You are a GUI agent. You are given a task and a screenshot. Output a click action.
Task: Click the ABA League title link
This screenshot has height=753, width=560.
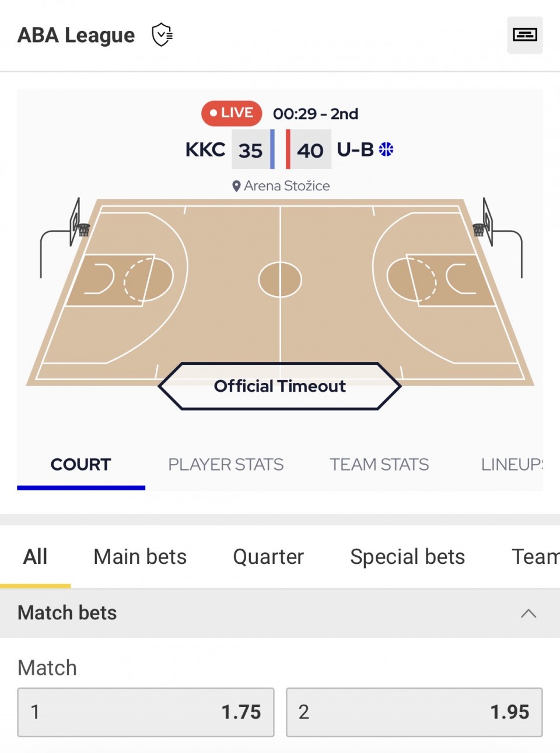coord(76,35)
